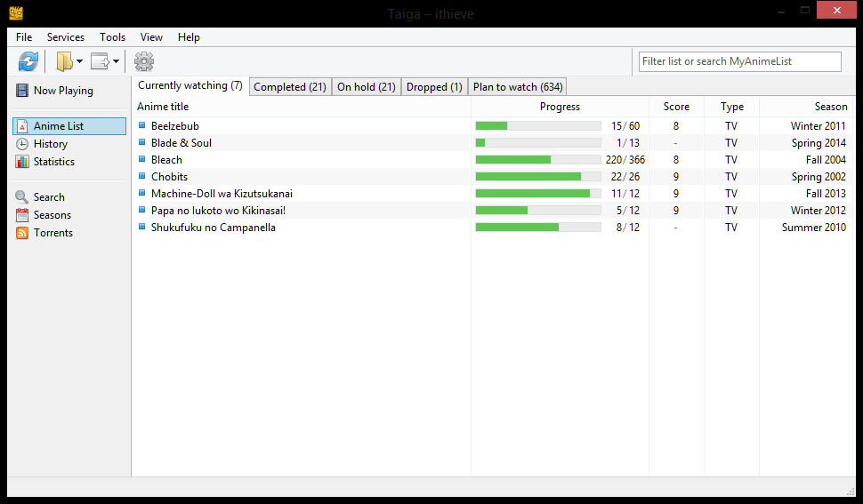Sort by the Season column header
This screenshot has width=863, height=504.
point(806,107)
